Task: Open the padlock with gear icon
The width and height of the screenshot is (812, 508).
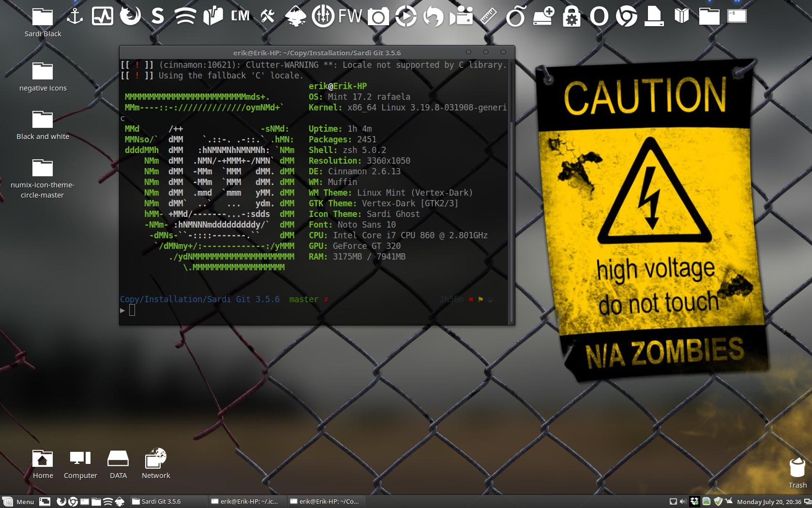Action: (571, 16)
